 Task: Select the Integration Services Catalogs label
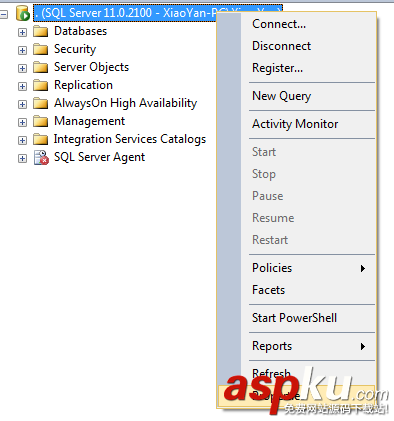tap(130, 139)
